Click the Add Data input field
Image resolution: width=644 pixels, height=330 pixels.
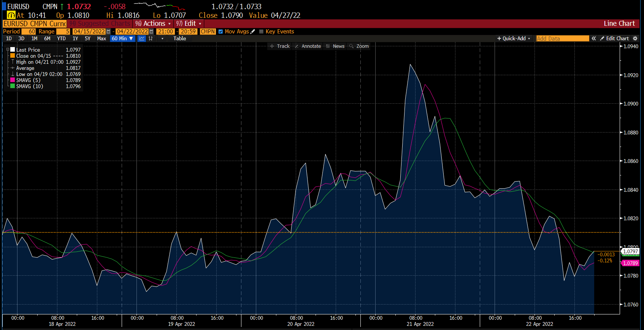point(562,39)
